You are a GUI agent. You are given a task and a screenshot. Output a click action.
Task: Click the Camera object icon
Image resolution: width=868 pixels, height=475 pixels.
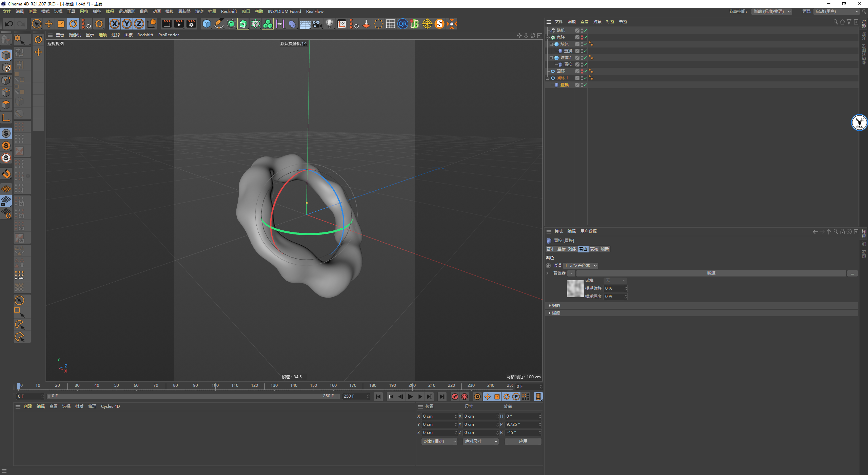tap(317, 24)
